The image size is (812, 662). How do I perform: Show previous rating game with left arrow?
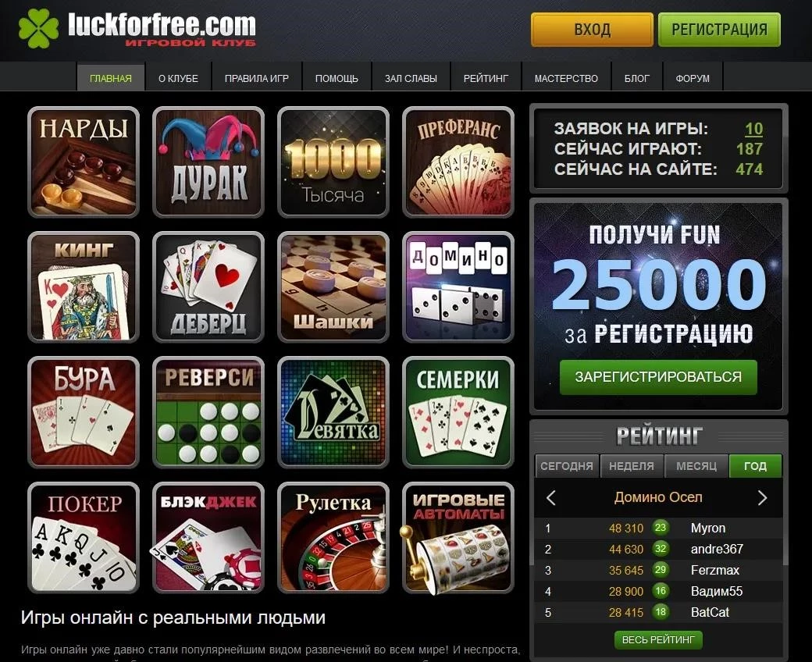(x=551, y=498)
